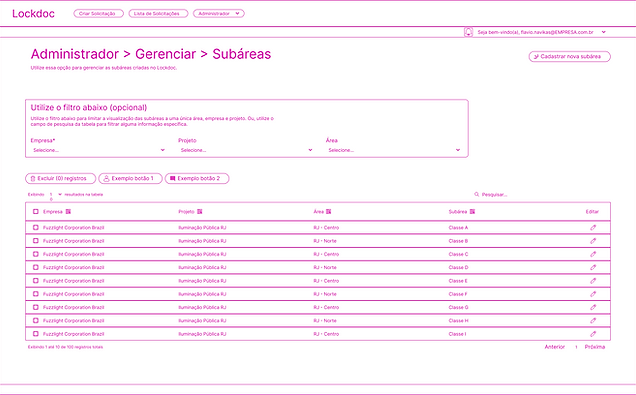Edit the Classe H row pencil icon
This screenshot has width=636, height=395.
click(593, 320)
